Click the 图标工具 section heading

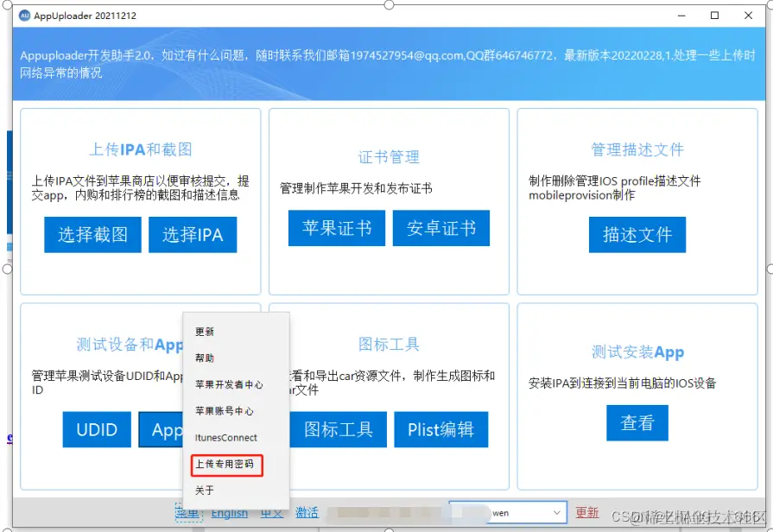click(x=389, y=344)
